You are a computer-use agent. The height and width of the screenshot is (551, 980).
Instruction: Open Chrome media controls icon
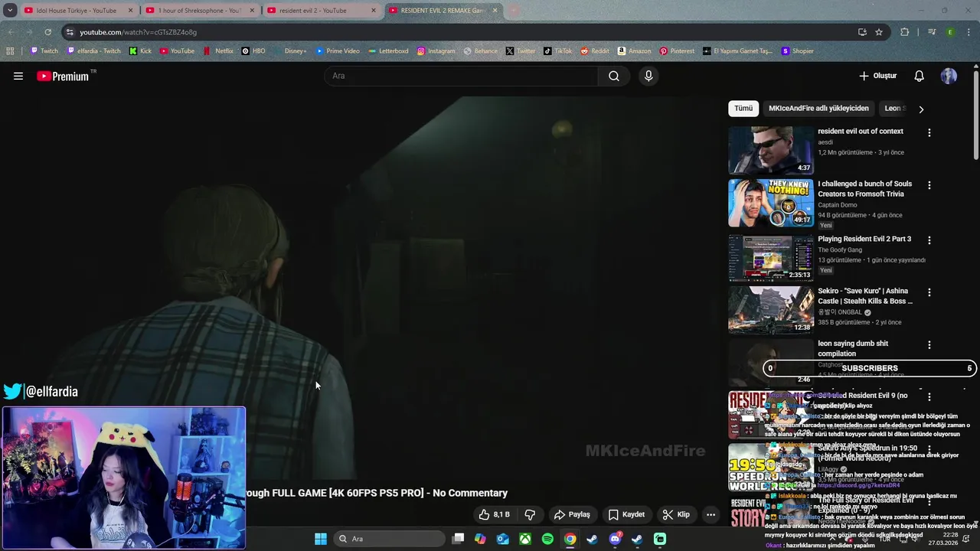tap(932, 32)
